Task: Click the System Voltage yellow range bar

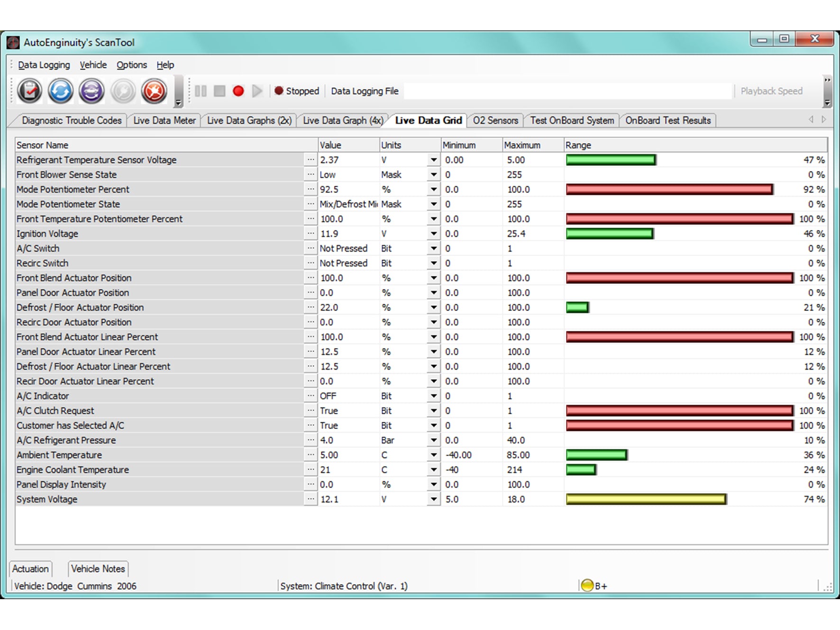Action: coord(646,499)
